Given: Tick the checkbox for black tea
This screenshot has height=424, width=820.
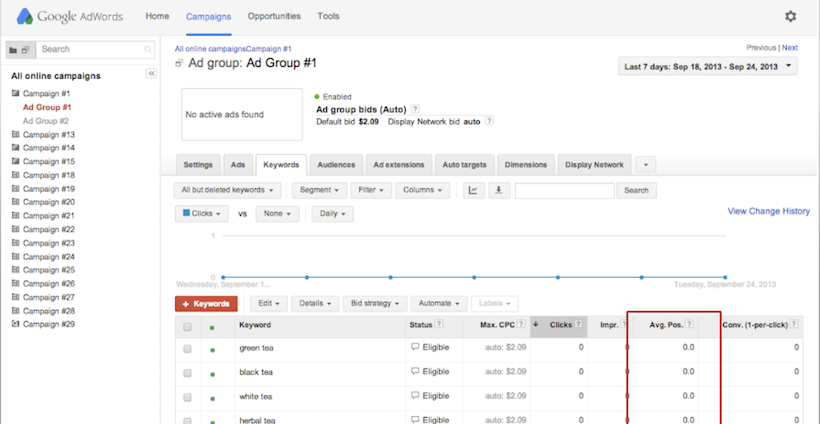Looking at the screenshot, I should 187,372.
